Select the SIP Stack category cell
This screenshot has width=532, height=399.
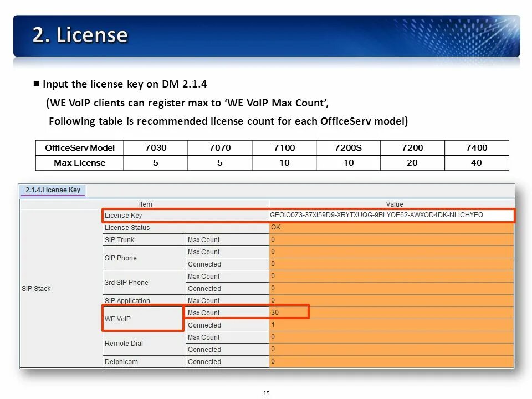pyautogui.click(x=61, y=288)
